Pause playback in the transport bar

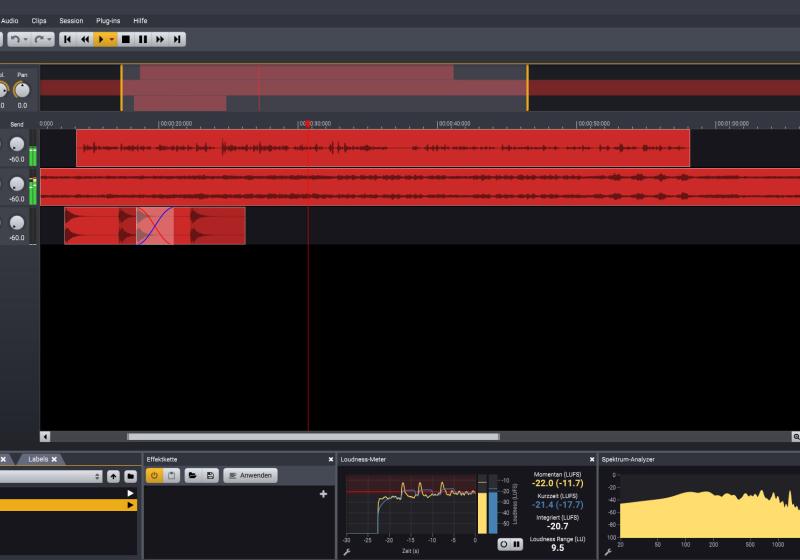pos(143,39)
